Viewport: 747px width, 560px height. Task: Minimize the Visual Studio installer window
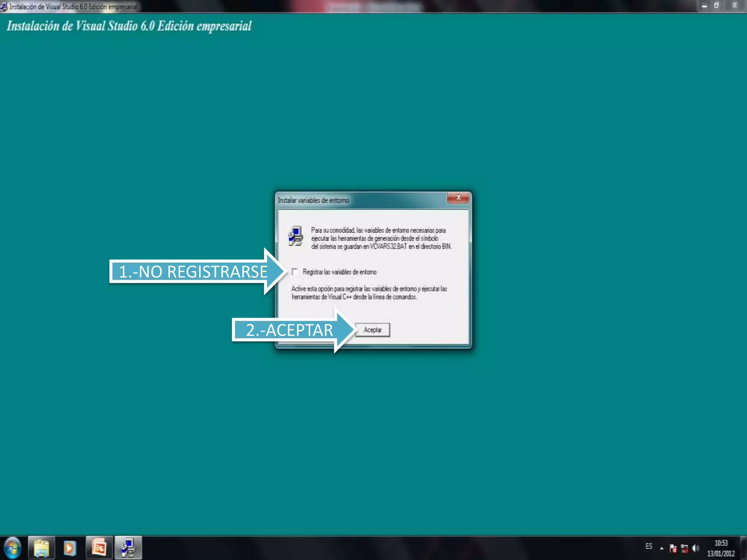coord(704,6)
